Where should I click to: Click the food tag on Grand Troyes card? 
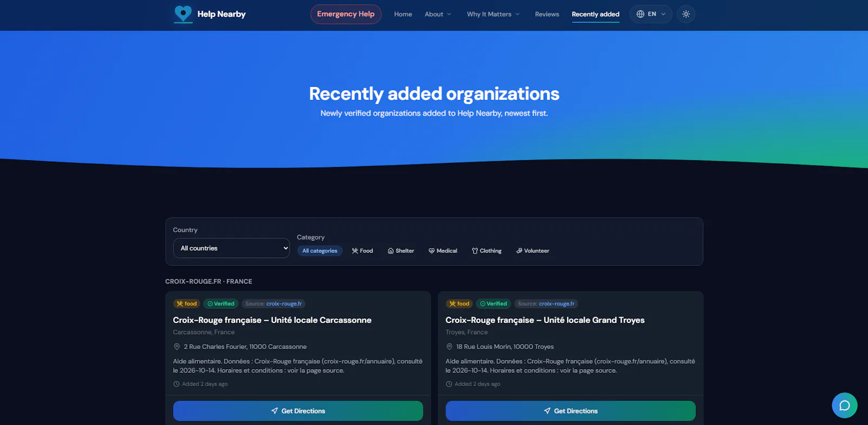459,304
